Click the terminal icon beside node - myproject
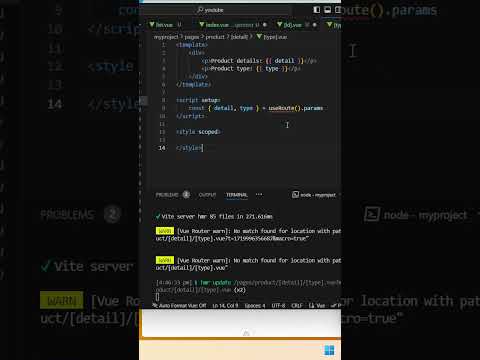 tap(295, 195)
